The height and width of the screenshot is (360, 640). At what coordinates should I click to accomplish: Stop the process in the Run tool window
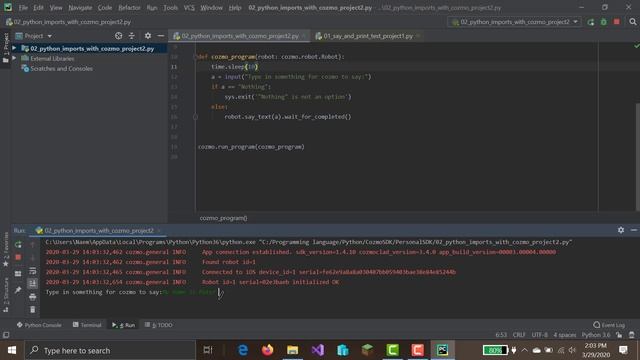click(18, 258)
